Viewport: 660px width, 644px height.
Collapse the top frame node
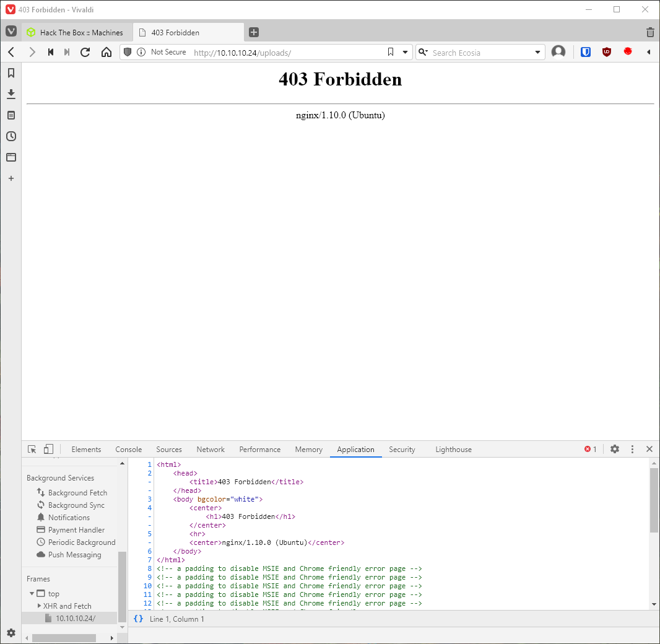(32, 593)
